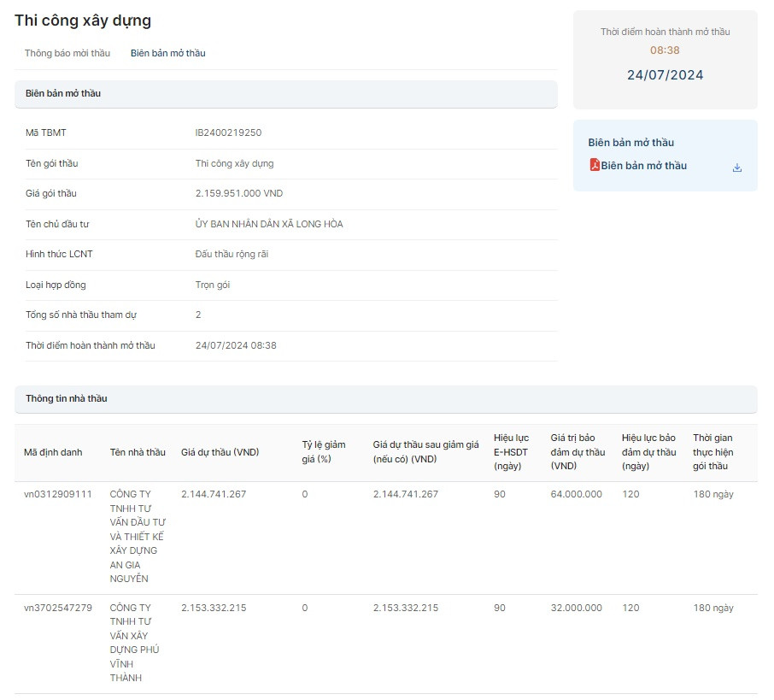This screenshot has width=774, height=700.
Task: Click the investor name ỦY BAN NHÂN DÂN XÃ LONG HÒA
Action: coord(269,224)
